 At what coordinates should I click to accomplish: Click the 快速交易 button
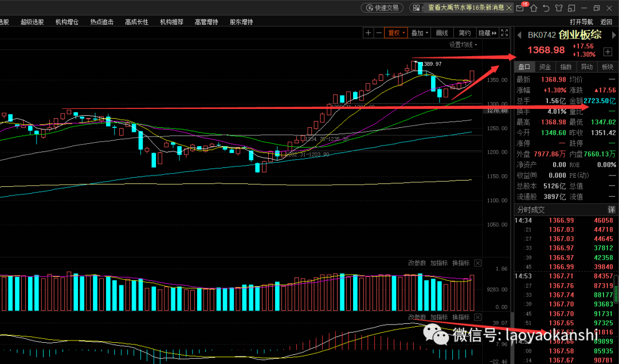point(382,8)
